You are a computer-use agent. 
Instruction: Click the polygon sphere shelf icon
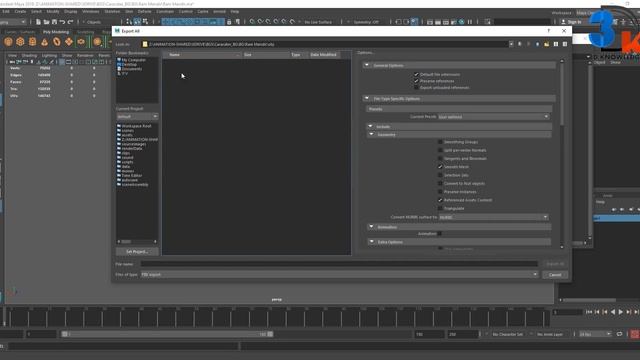click(x=8, y=42)
